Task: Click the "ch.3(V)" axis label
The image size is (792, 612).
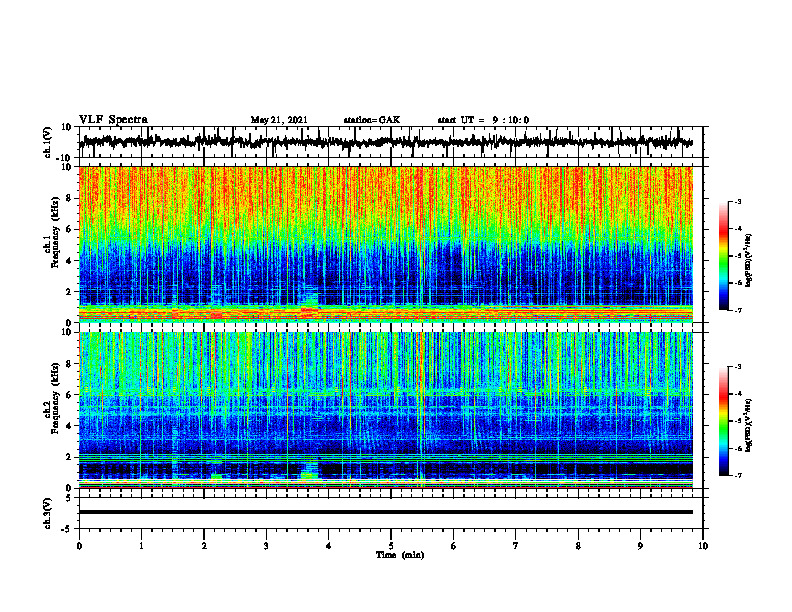Action: [x=48, y=513]
